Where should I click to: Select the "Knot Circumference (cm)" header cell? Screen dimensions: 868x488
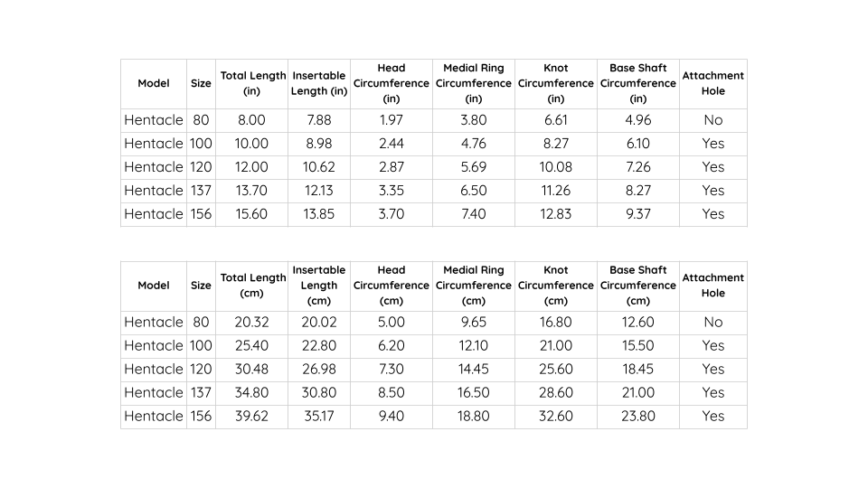pyautogui.click(x=556, y=286)
